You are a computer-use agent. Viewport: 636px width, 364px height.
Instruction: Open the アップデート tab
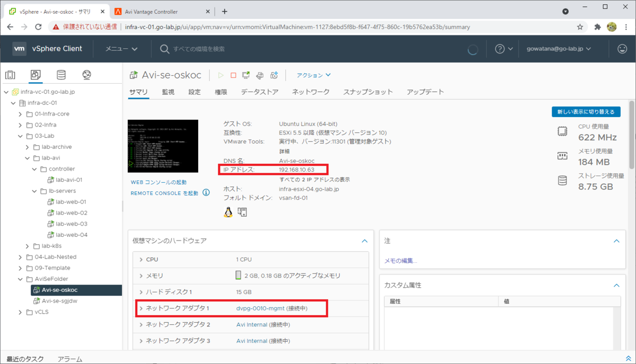point(425,92)
